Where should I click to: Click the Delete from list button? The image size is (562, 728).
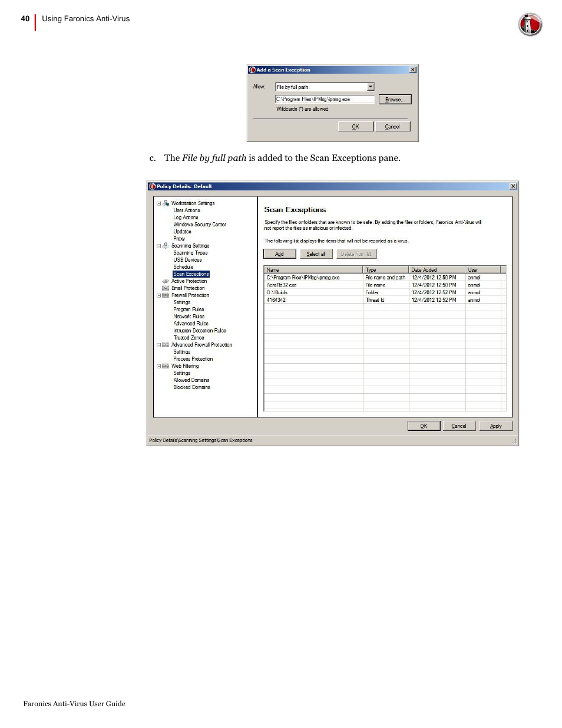(356, 253)
